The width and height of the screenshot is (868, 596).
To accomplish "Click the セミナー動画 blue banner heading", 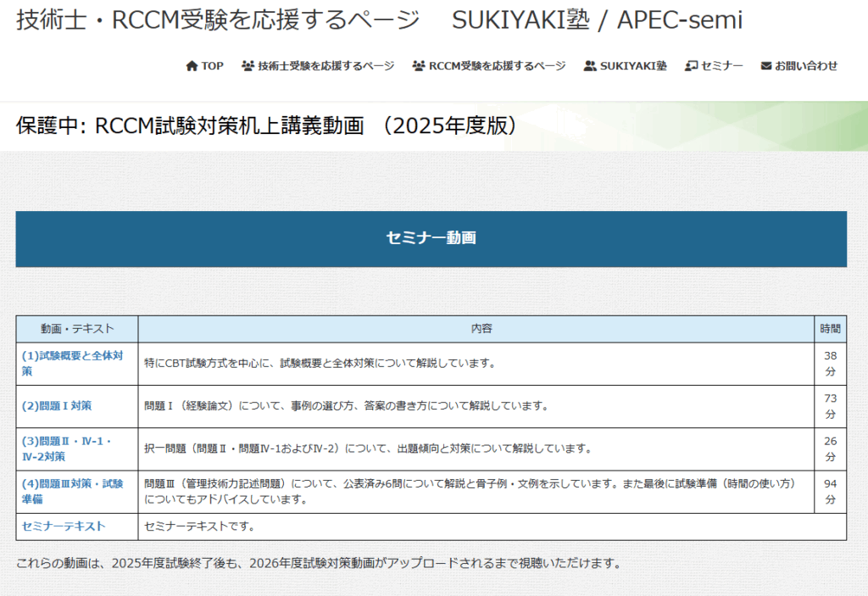I will 431,239.
